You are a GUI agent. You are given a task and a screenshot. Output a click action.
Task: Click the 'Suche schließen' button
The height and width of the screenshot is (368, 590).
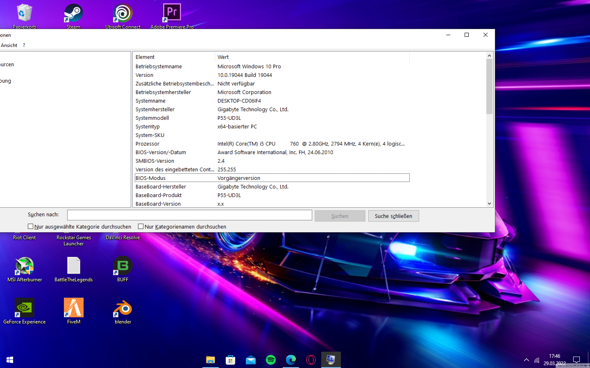(393, 216)
